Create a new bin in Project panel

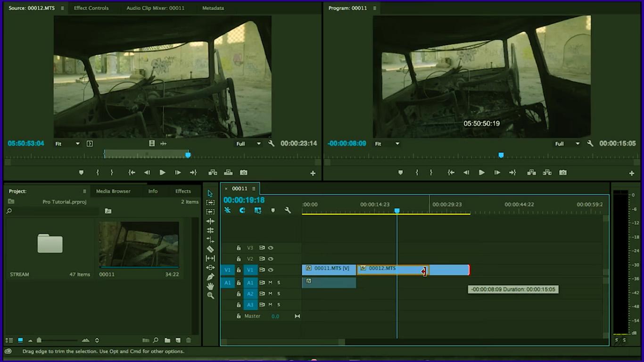coord(167,340)
